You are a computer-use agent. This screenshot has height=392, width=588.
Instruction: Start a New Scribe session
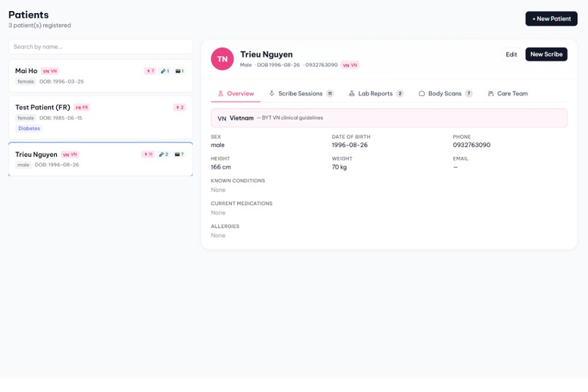[x=546, y=55]
